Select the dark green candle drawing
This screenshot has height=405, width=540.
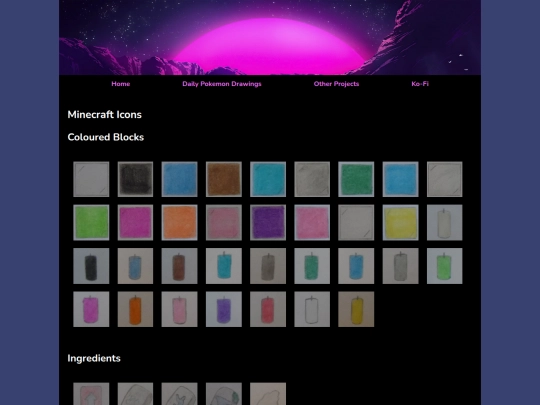click(x=312, y=266)
